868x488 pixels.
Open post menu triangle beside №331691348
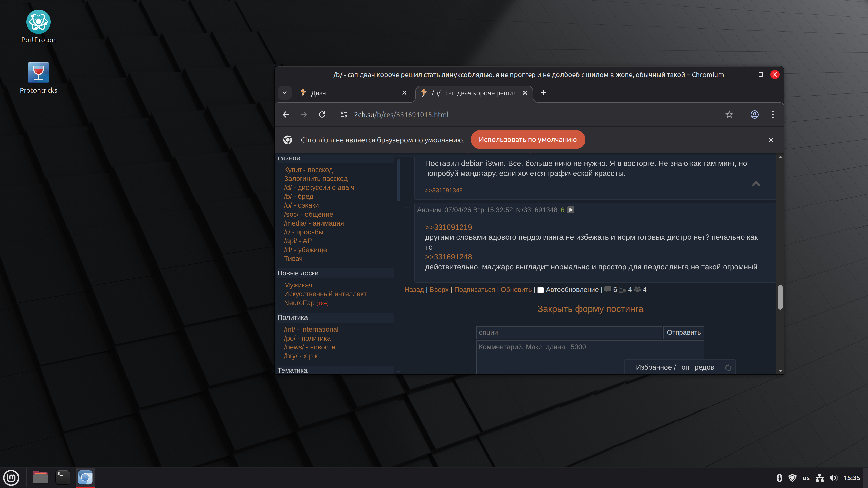pyautogui.click(x=571, y=210)
